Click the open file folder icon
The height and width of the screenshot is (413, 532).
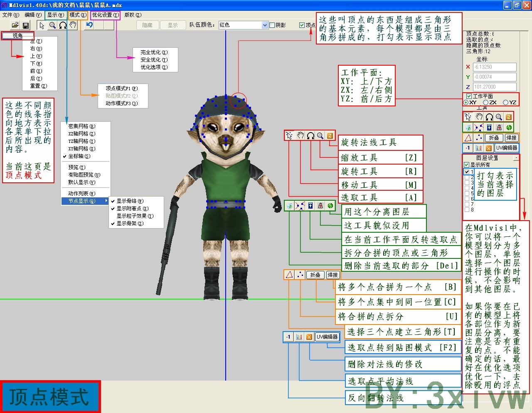tap(15, 25)
